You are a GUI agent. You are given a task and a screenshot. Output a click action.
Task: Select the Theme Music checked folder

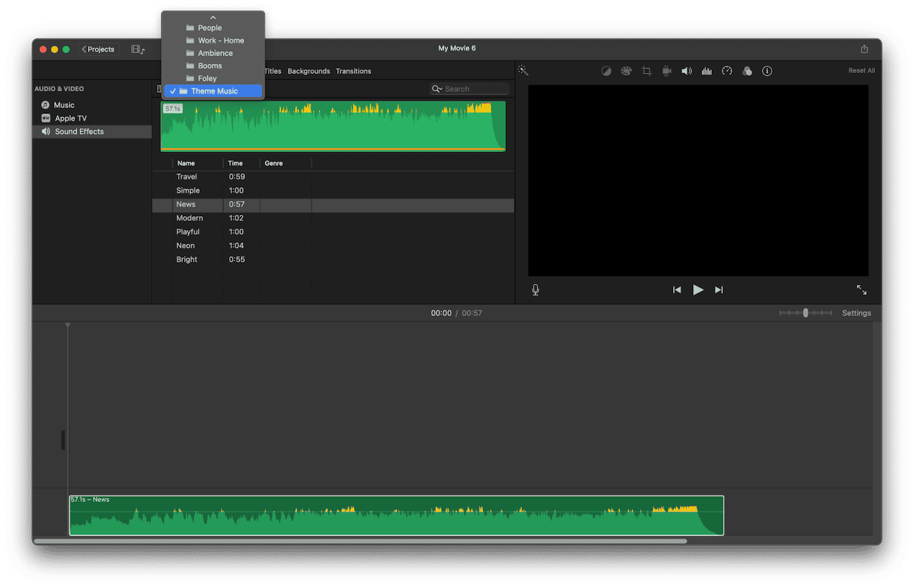(x=212, y=91)
